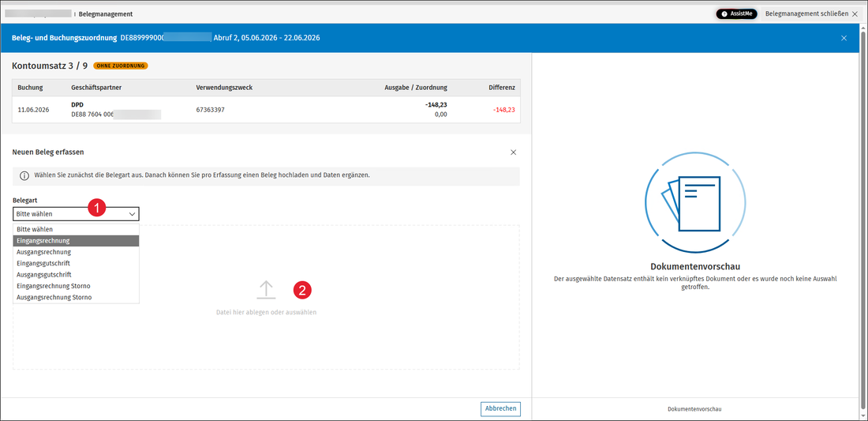Click the Buchung column header

click(x=31, y=88)
